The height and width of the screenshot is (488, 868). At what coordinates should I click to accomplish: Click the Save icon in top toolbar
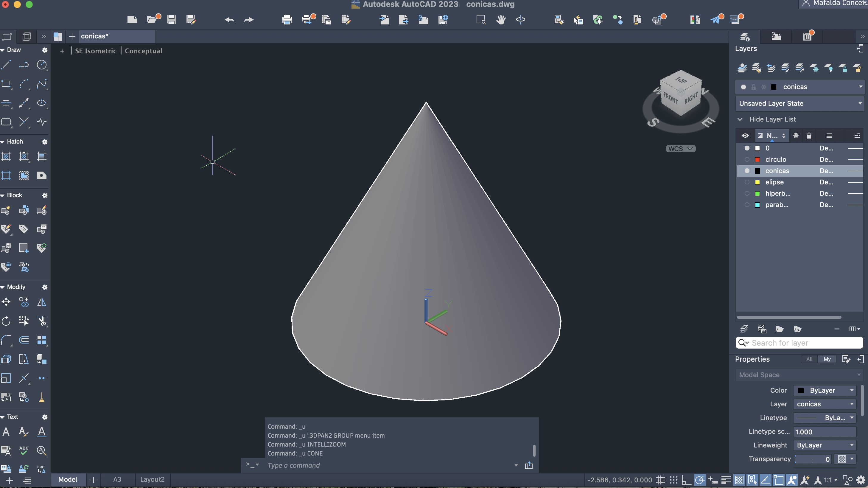(x=172, y=20)
